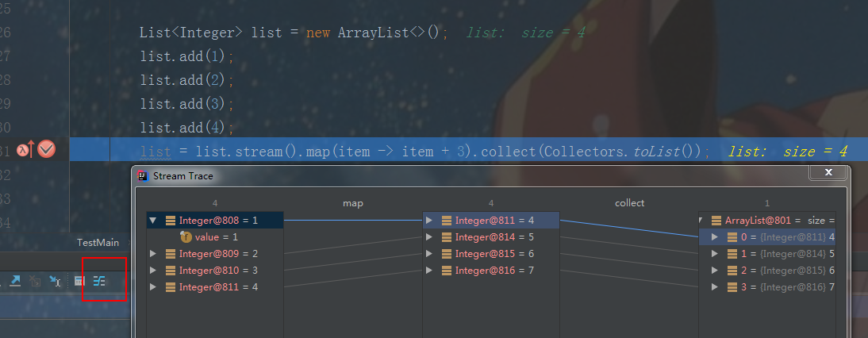Collapse the Integer@808 = 1 node
This screenshot has height=338, width=868.
153,220
